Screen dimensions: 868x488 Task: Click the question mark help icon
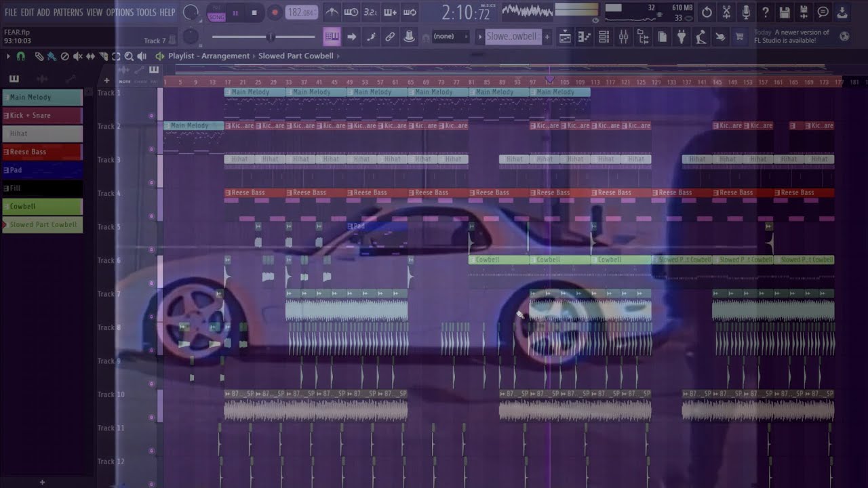tap(765, 12)
